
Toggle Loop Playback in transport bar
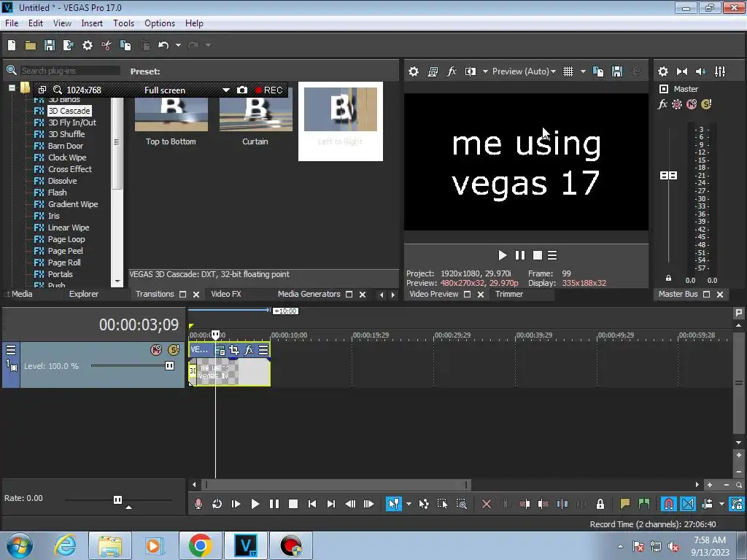[217, 504]
